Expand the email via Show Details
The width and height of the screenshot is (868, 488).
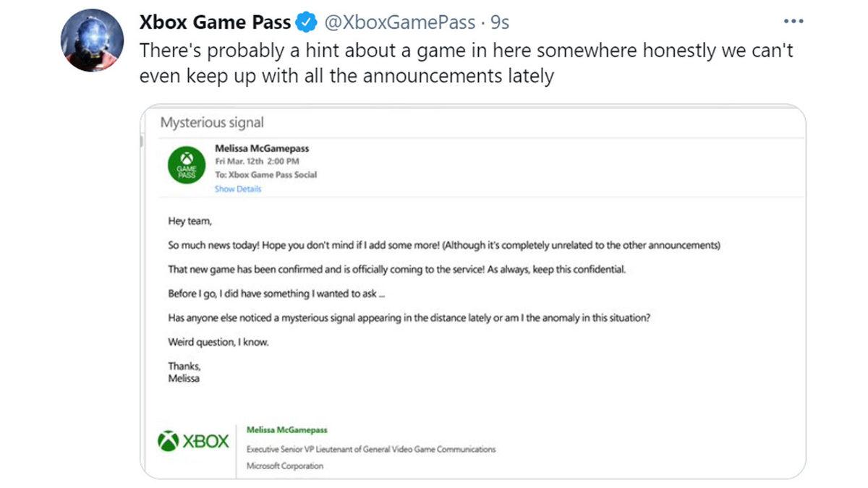click(239, 189)
